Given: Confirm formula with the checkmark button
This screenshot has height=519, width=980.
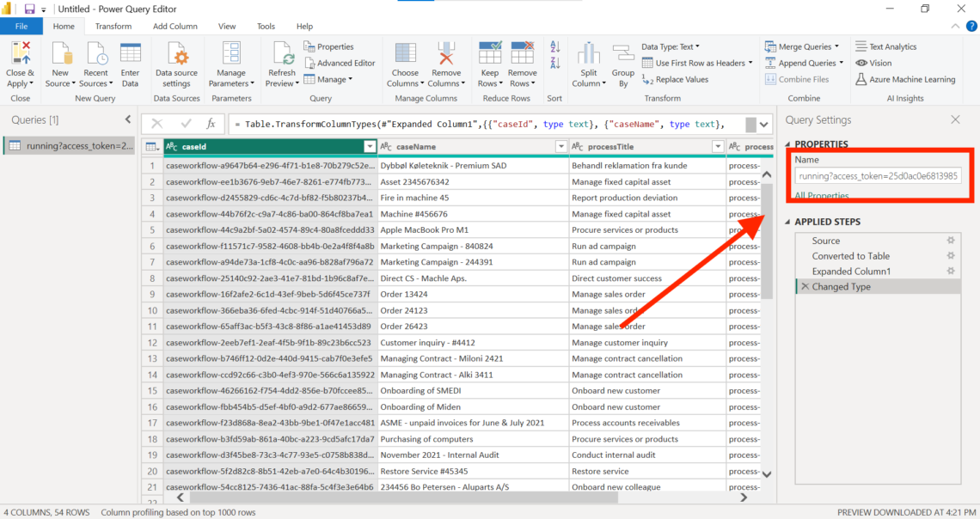Looking at the screenshot, I should tap(186, 125).
